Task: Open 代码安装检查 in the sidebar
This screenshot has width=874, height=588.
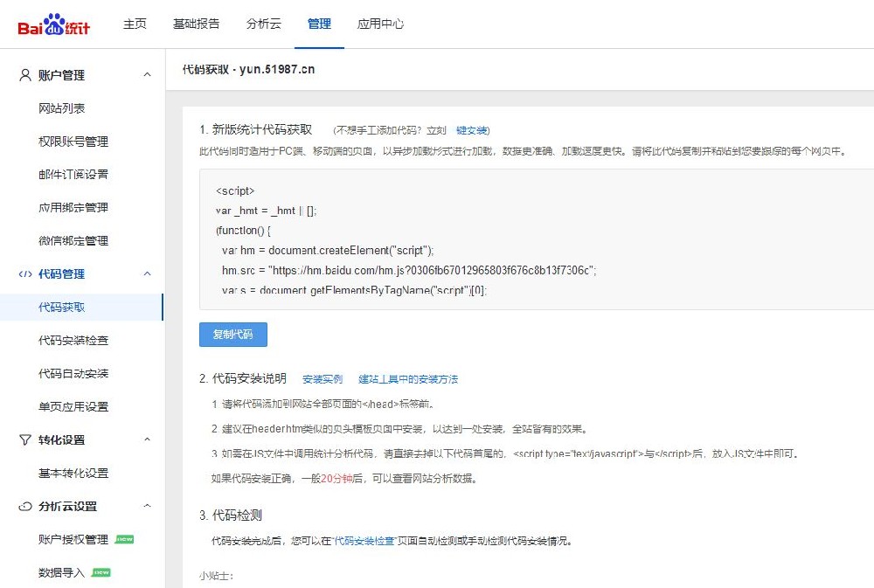Action: (x=73, y=341)
